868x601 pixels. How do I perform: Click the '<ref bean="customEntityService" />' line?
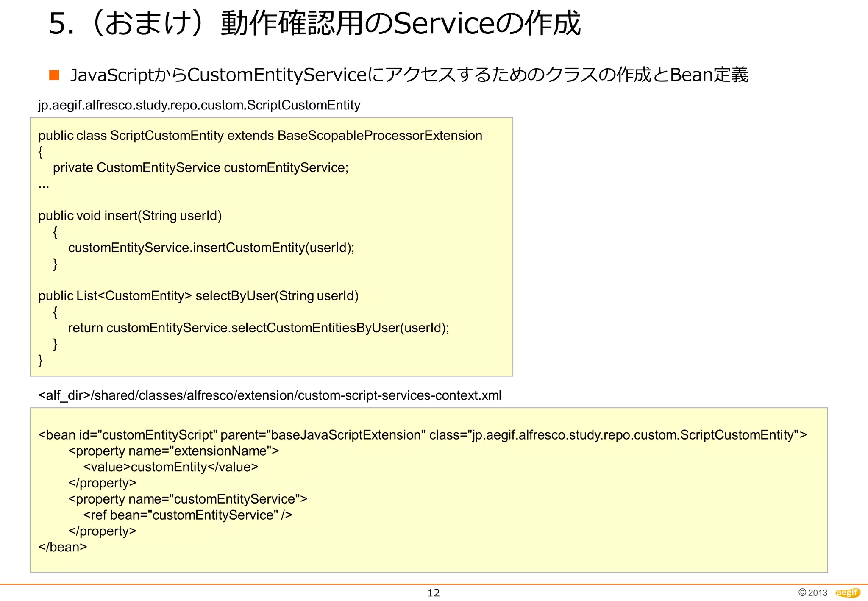(x=188, y=515)
